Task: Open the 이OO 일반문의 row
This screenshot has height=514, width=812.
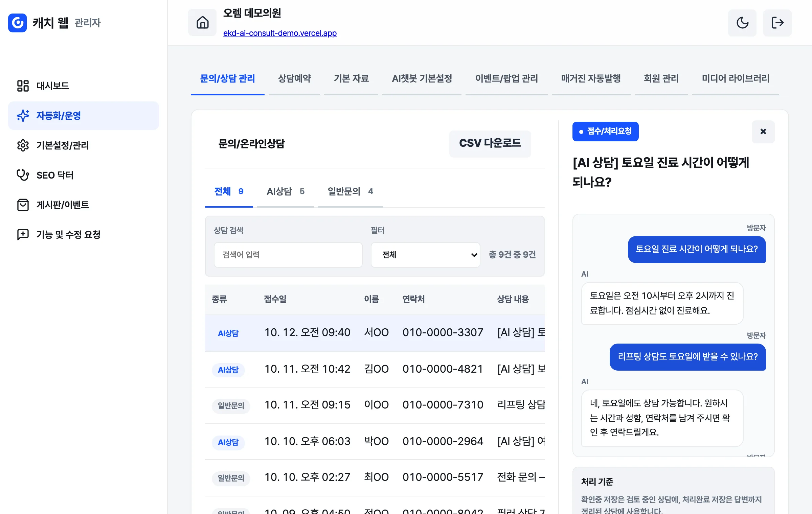Action: click(x=375, y=405)
